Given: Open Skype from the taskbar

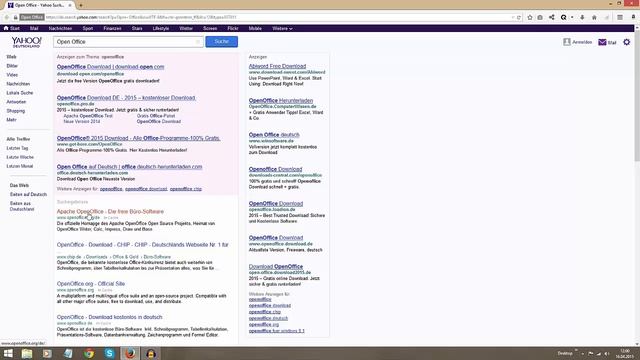Looking at the screenshot, I should point(109,353).
